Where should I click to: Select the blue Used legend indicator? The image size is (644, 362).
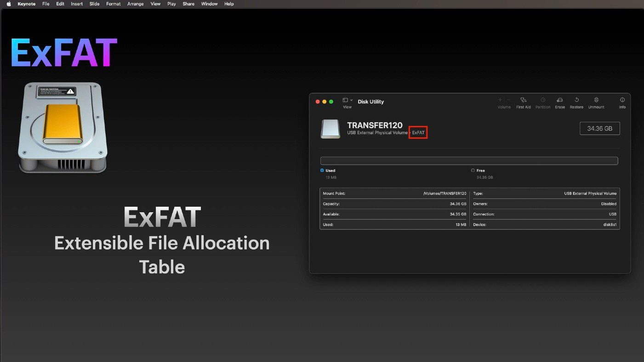pyautogui.click(x=322, y=170)
